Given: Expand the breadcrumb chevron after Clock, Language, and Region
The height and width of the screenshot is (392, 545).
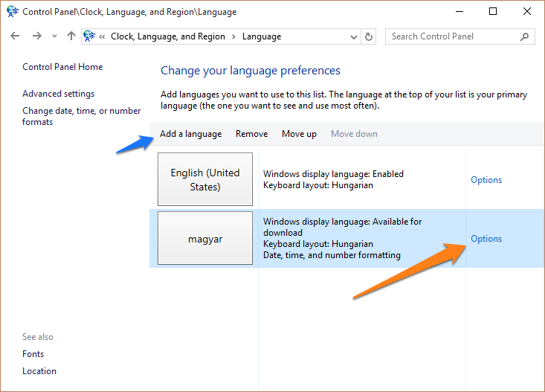Looking at the screenshot, I should [x=233, y=36].
